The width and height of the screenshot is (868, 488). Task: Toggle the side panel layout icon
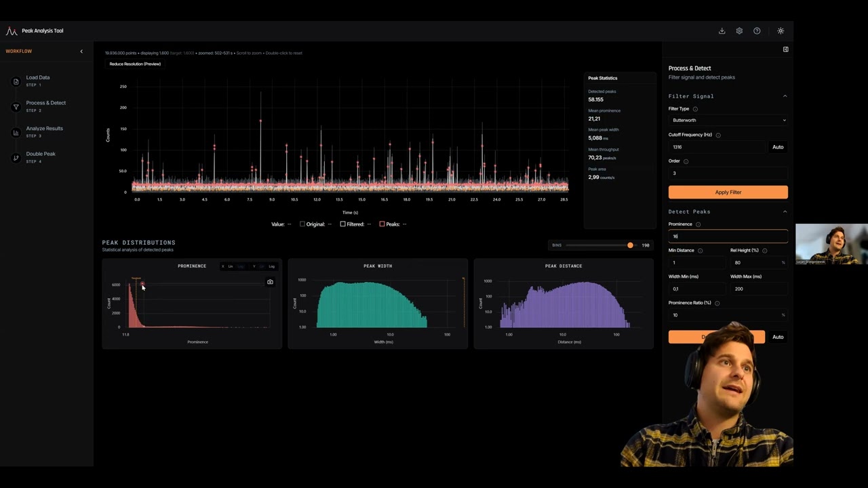[x=785, y=49]
